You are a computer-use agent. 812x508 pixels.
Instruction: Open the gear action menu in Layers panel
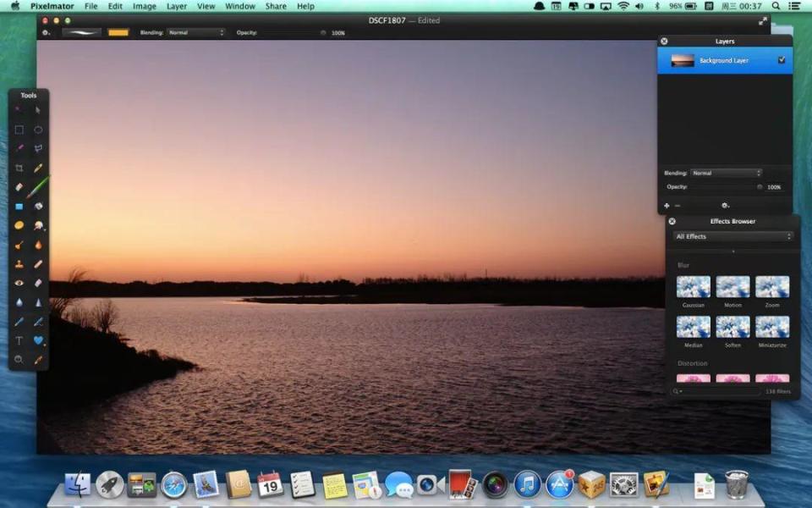(724, 205)
